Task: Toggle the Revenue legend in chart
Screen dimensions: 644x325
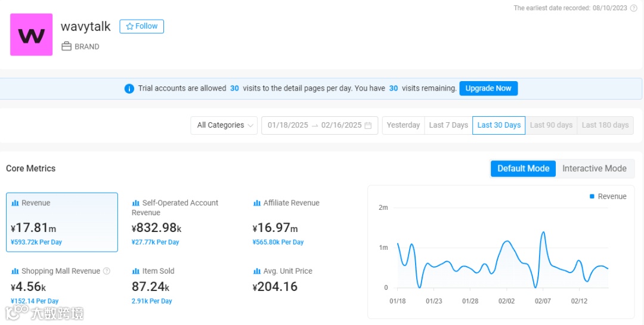Action: coord(608,197)
